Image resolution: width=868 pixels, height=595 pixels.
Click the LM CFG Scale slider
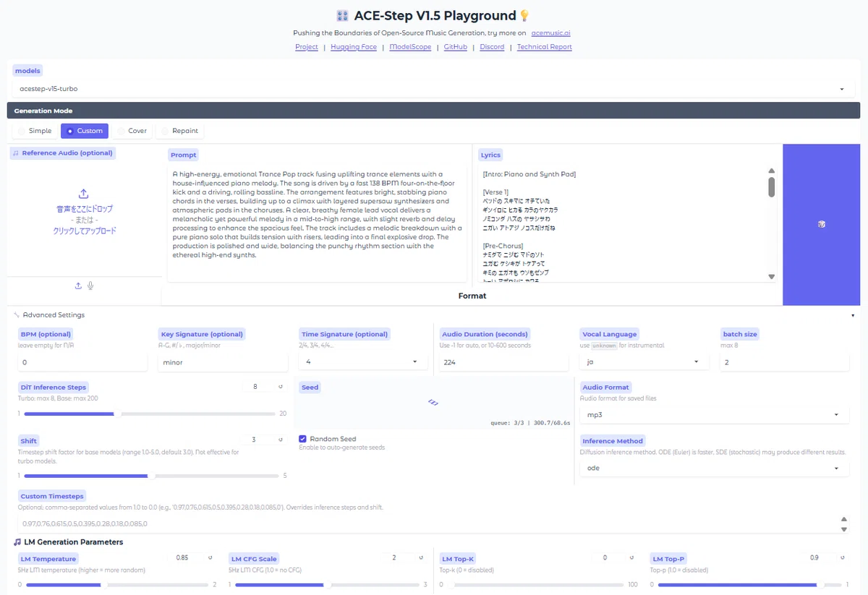(328, 585)
